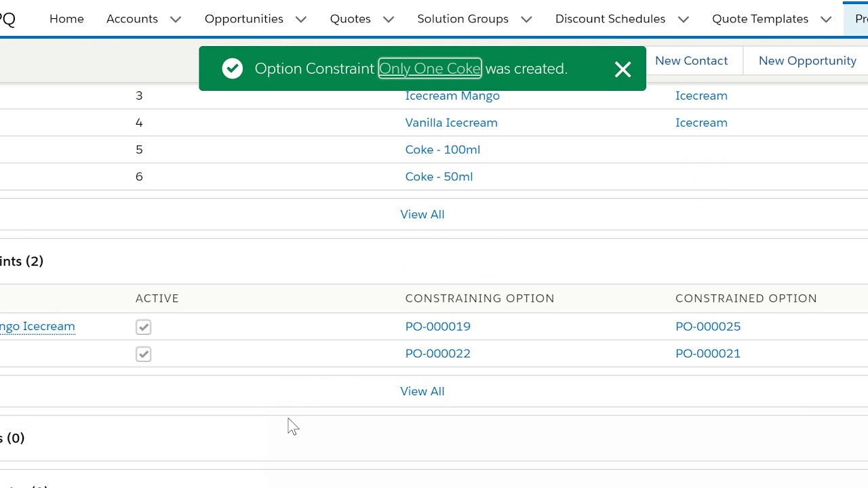868x488 pixels.
Task: Click the CONSTRAINED OPTION column header
Action: (746, 298)
